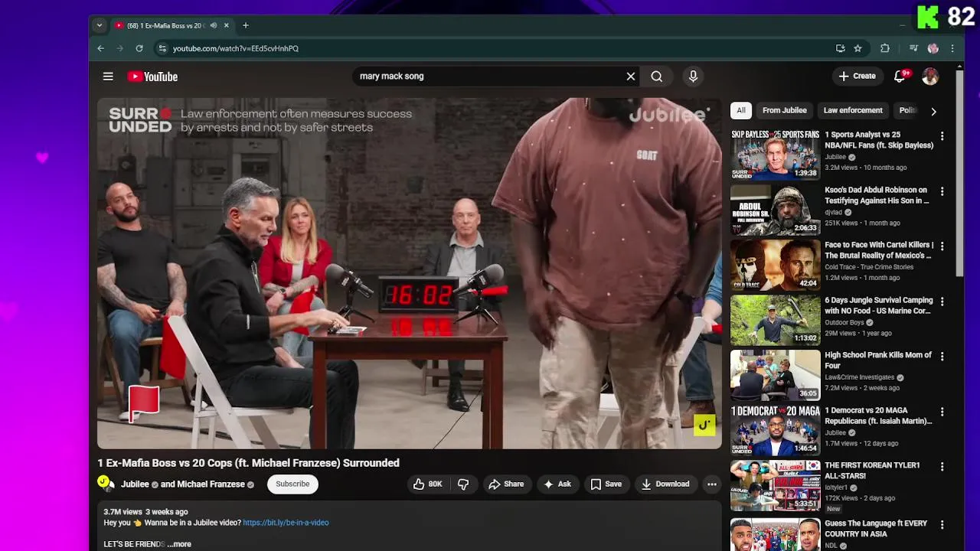
Task: Close the Ex-Mafia Boss browser tab
Action: pos(227,25)
